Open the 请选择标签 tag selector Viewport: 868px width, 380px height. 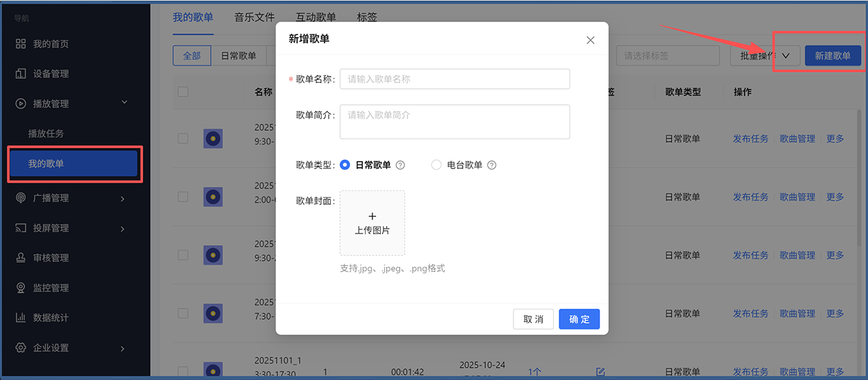tap(667, 56)
